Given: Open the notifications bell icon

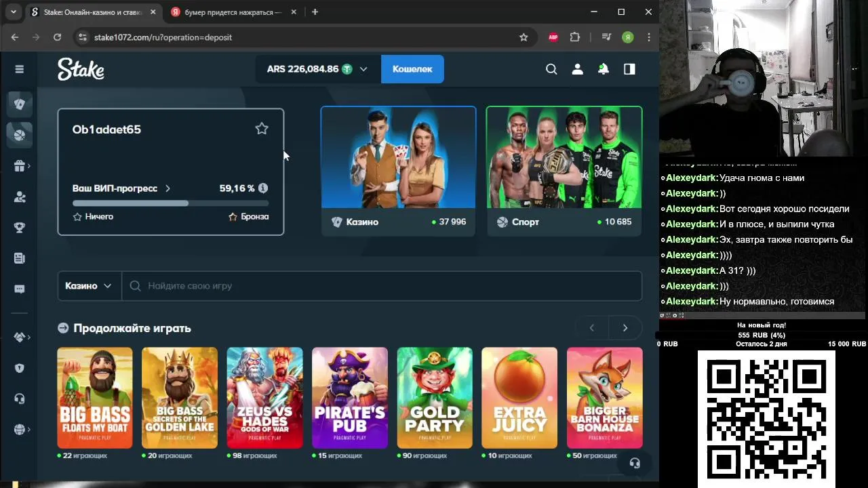Looking at the screenshot, I should click(603, 69).
